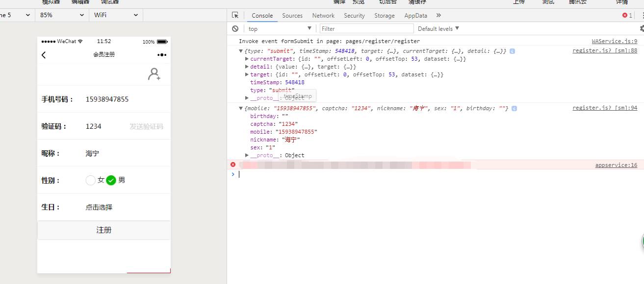644x284 pixels.
Task: Click the add-user avatar icon
Action: click(155, 74)
